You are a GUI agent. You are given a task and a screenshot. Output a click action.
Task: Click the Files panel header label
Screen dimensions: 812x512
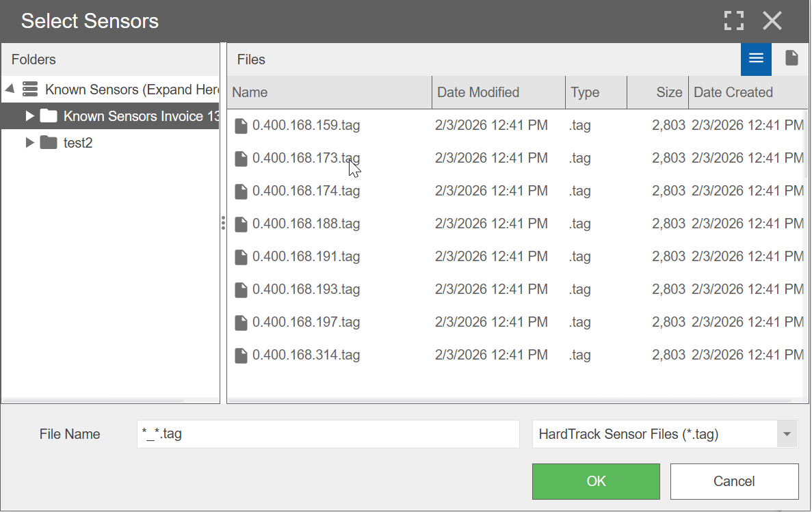click(x=251, y=59)
